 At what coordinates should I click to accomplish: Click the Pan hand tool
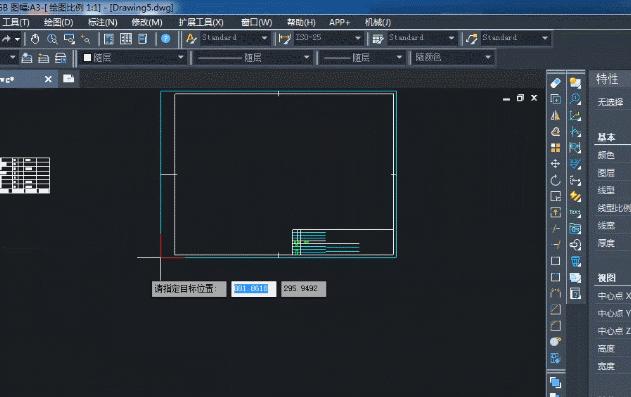tap(35, 39)
